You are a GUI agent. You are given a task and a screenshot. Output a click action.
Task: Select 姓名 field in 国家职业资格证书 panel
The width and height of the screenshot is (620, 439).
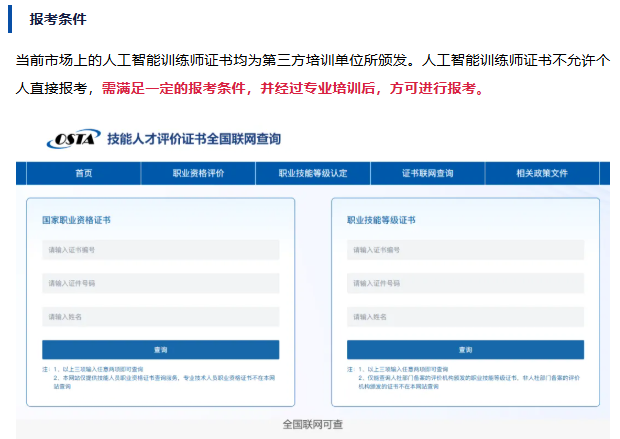pos(160,317)
